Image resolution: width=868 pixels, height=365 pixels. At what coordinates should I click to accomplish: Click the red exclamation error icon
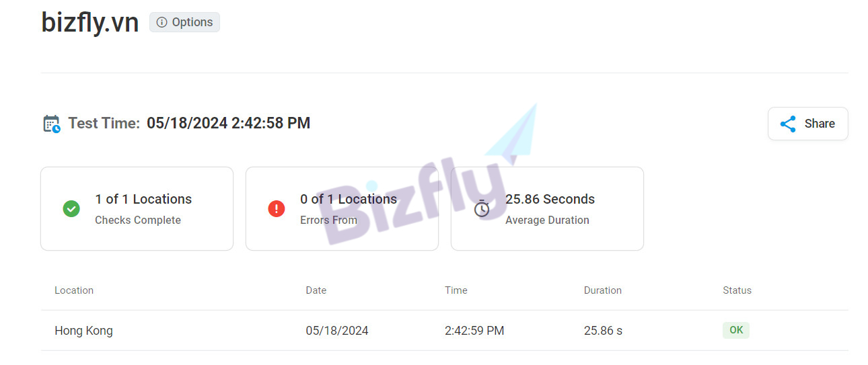[x=277, y=209]
